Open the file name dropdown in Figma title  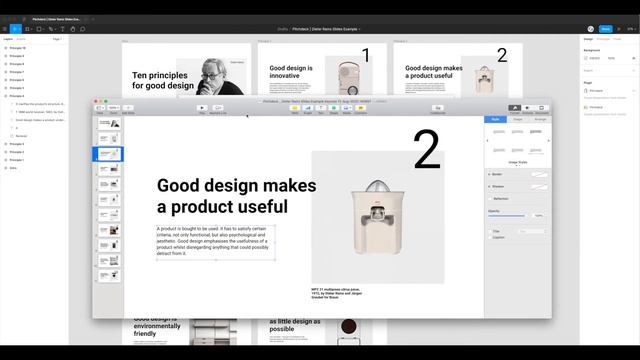coord(360,29)
